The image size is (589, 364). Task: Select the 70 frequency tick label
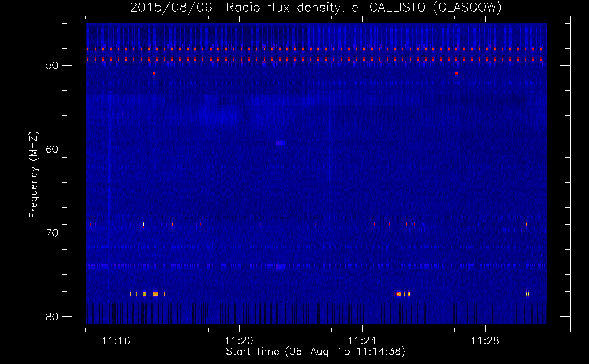(x=52, y=233)
